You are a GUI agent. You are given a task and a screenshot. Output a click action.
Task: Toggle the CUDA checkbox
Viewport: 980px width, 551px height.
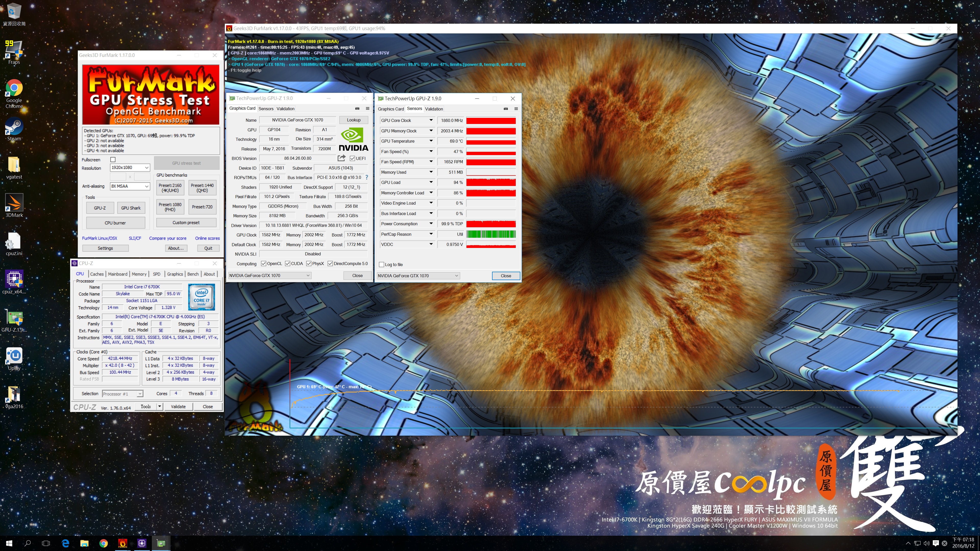point(288,264)
